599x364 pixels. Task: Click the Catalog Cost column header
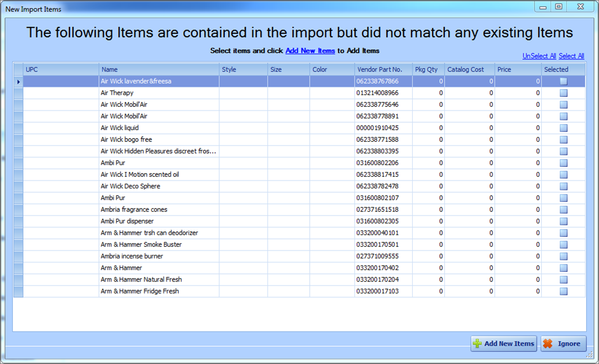pyautogui.click(x=469, y=70)
